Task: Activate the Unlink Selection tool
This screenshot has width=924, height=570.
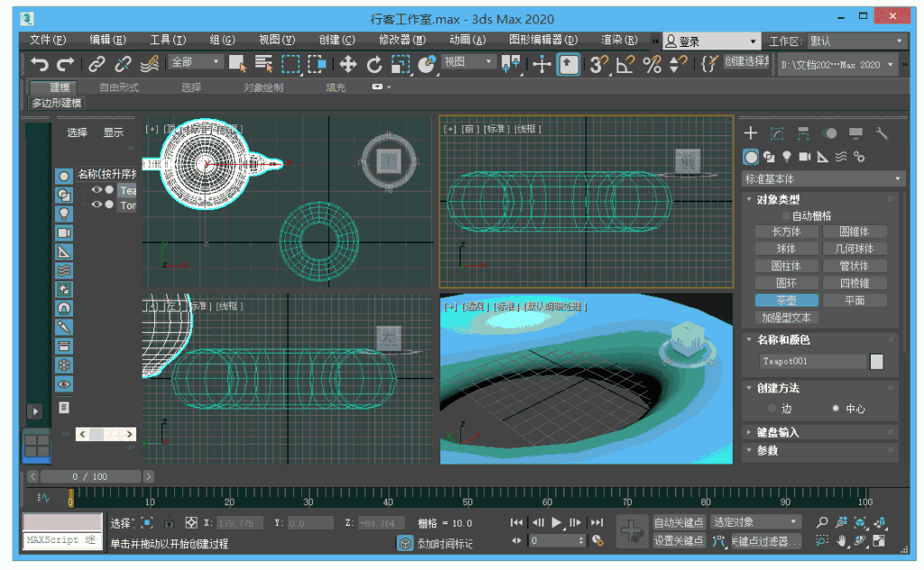Action: pos(123,64)
